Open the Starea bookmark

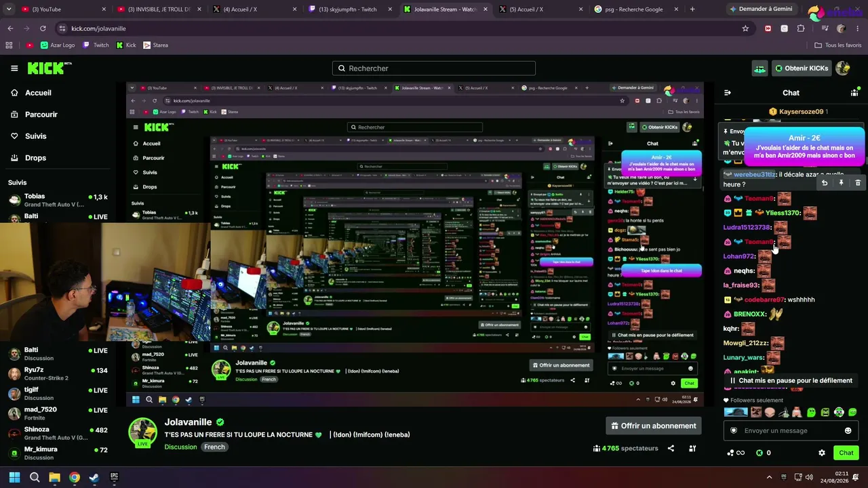(x=155, y=45)
